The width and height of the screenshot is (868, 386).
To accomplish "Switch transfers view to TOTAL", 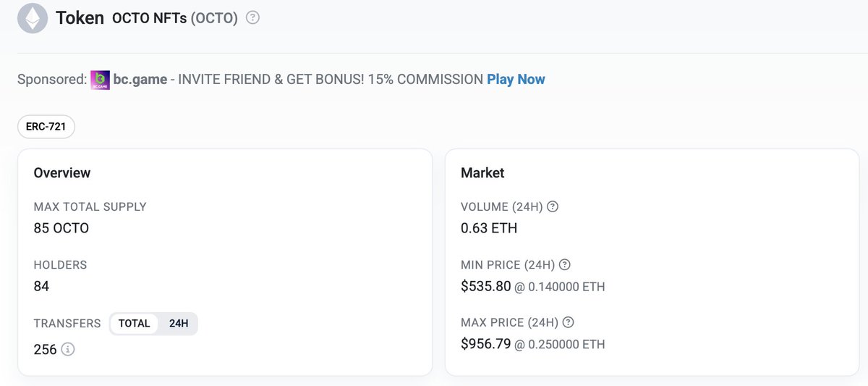I will 135,324.
